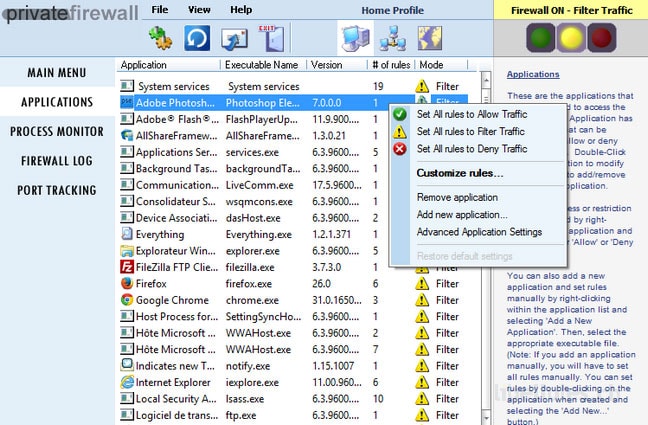Set firewall to red deny light

[602, 38]
